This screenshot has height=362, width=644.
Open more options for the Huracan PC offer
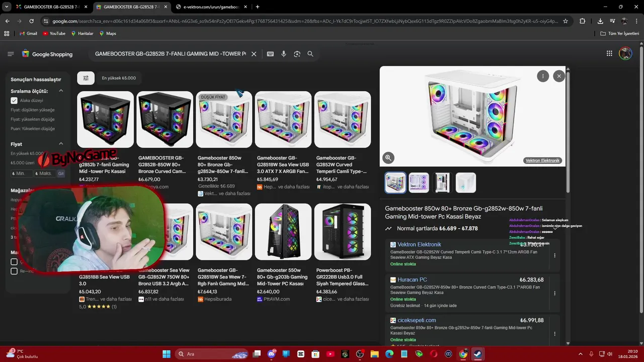[554, 293]
